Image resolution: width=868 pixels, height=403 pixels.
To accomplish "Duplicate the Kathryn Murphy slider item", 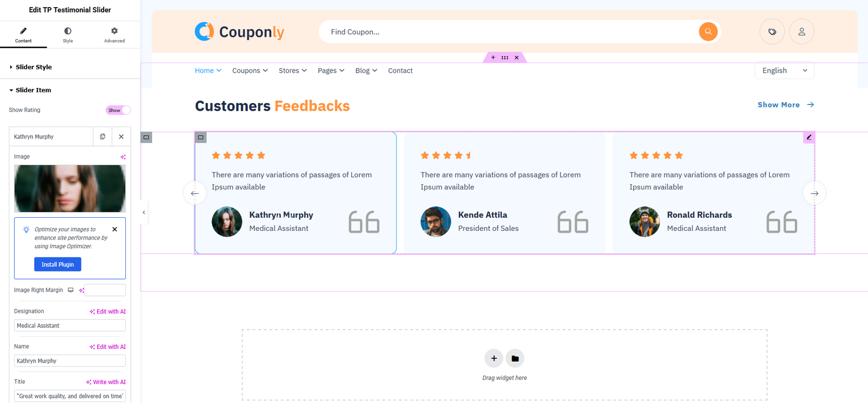I will coord(103,137).
